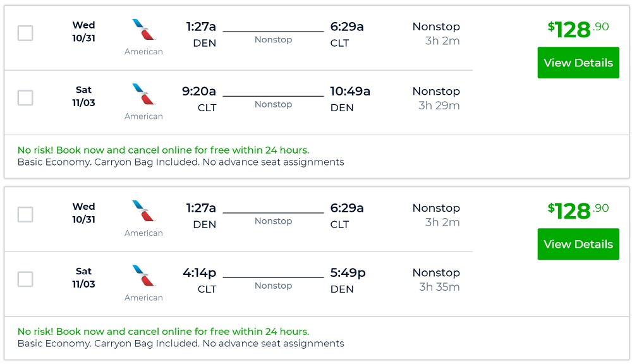Click the $128.90 price on the bottom itinerary
The image size is (632, 364).
click(x=578, y=210)
